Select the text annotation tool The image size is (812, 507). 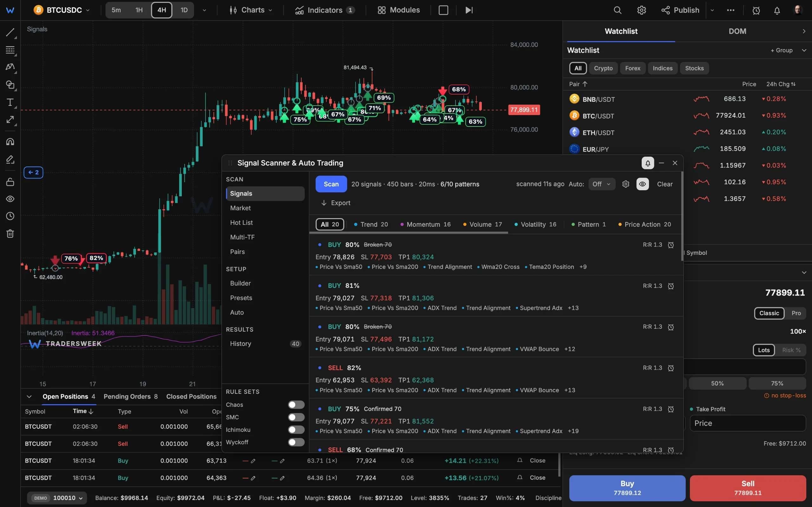click(x=10, y=102)
